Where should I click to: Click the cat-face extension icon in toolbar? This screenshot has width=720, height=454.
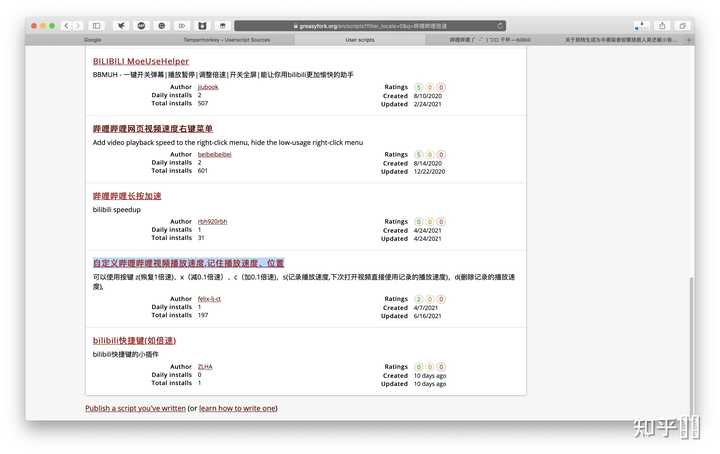[202, 26]
